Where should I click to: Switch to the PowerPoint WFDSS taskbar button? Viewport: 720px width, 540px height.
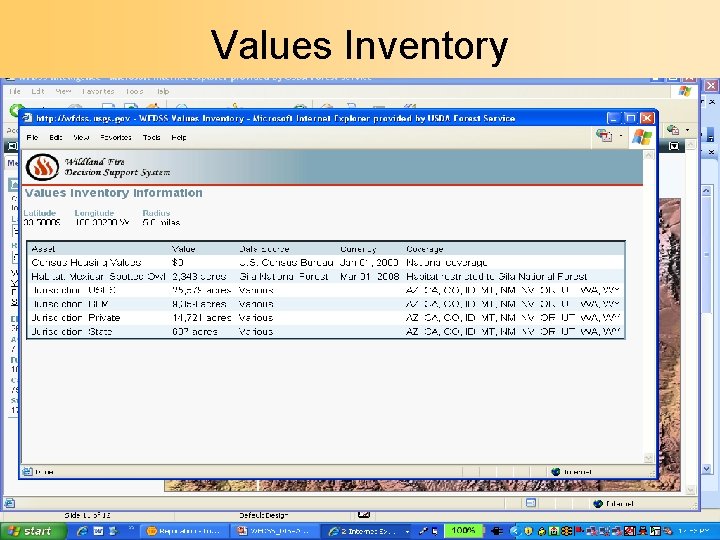coord(274,531)
